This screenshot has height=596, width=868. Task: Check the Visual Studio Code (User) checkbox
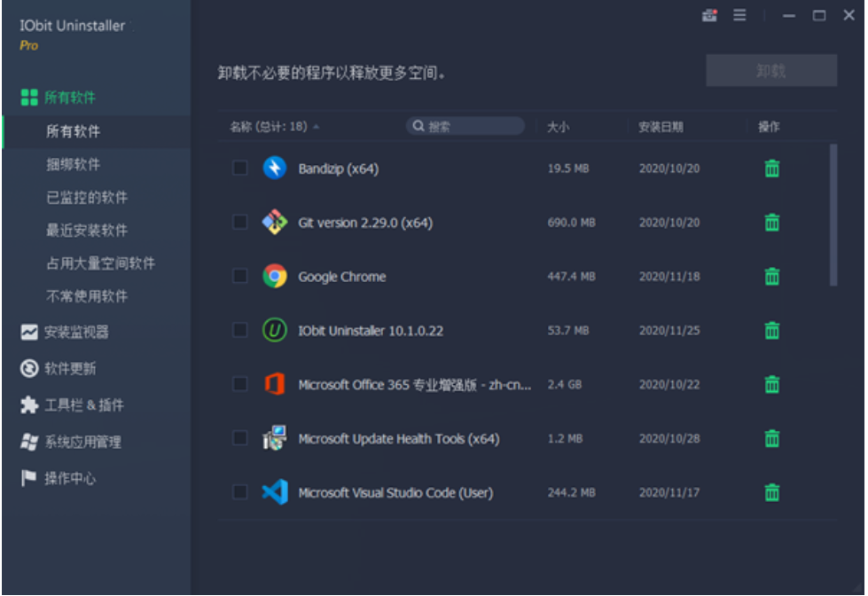pyautogui.click(x=239, y=492)
